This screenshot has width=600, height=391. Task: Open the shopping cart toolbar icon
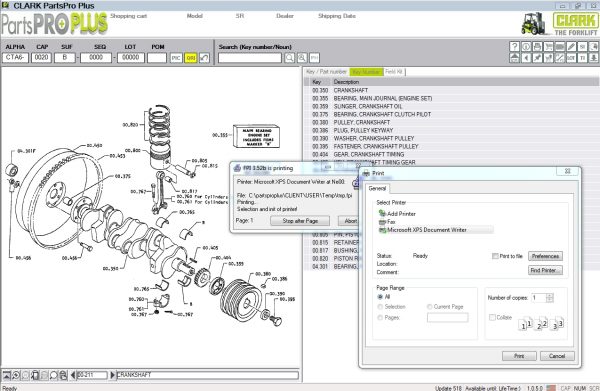coord(549,46)
